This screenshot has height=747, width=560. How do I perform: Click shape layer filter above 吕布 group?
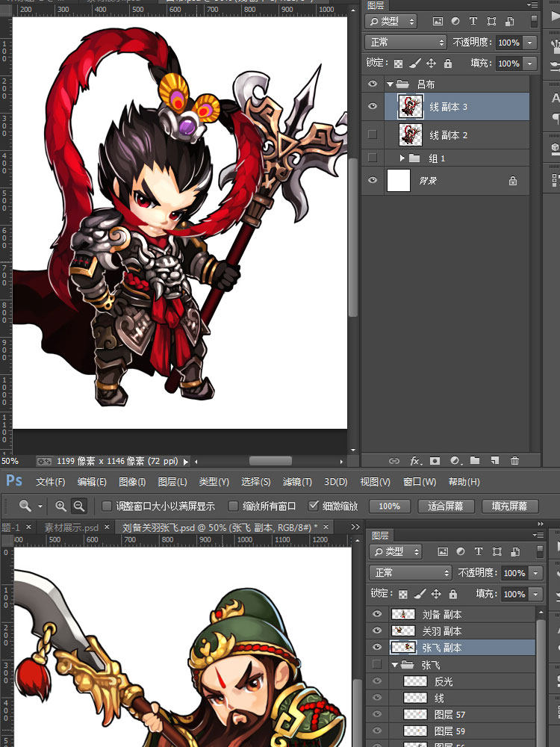[491, 22]
